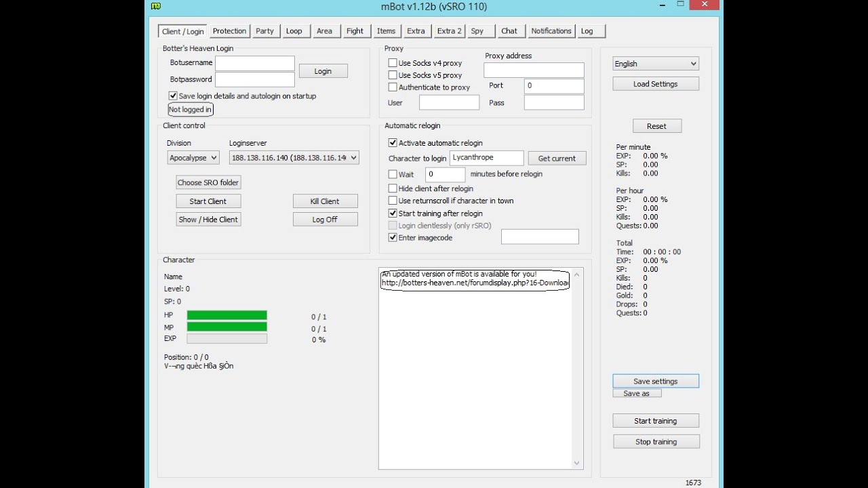Toggle the Enter imagecode checkbox
The height and width of the screenshot is (488, 868).
tap(393, 238)
